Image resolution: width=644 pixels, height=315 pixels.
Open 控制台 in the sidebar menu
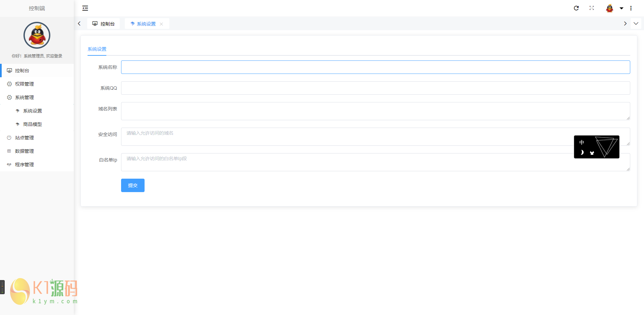37,71
